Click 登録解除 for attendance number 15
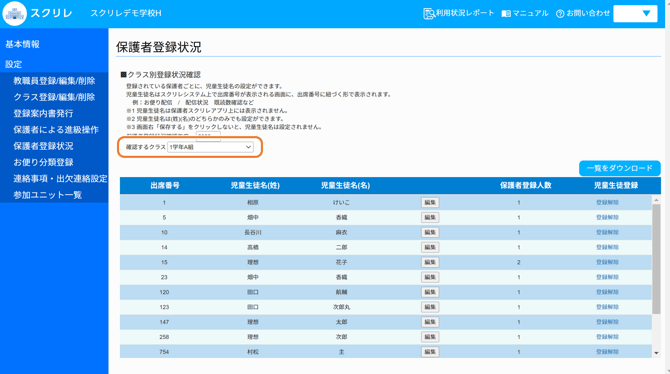The width and height of the screenshot is (670, 374). (x=607, y=262)
